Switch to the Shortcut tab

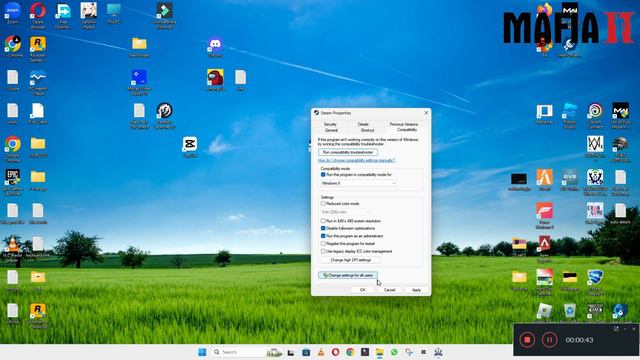[x=367, y=130]
